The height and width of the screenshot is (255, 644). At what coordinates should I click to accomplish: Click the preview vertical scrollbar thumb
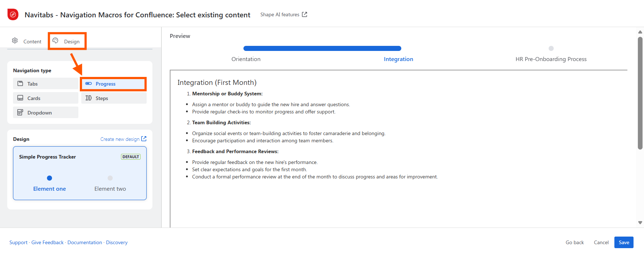click(640, 93)
